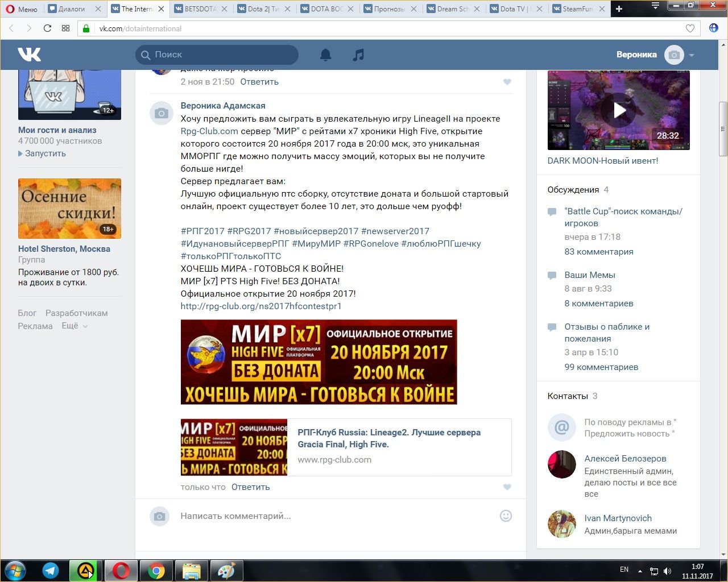The image size is (728, 582).
Task: Open Chrome from the taskbar
Action: [x=156, y=571]
